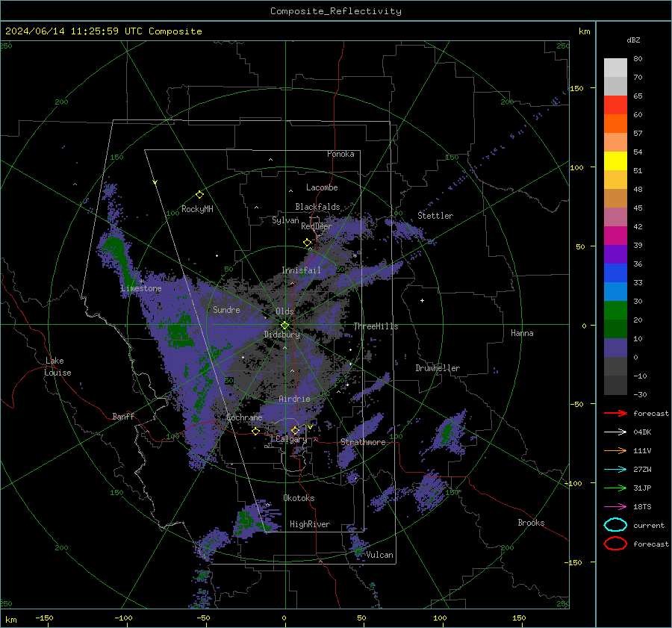The width and height of the screenshot is (672, 628).
Task: Click the yellow diamond marker below Cochrane
Action: tap(255, 431)
